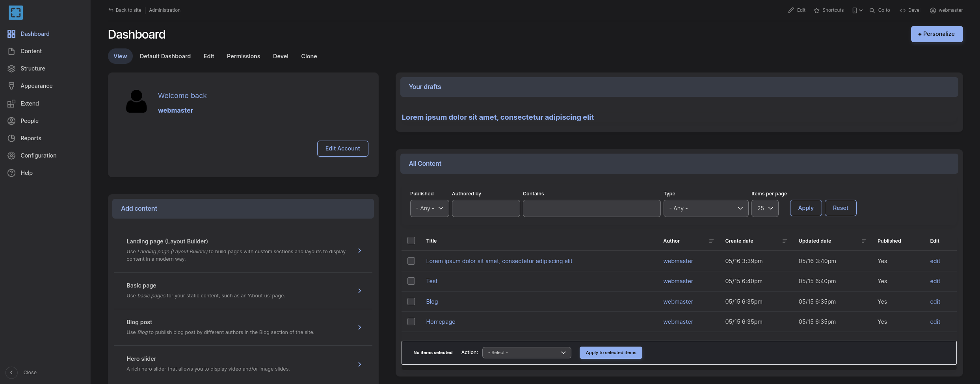Switch to the Permissions tab
The image size is (980, 384).
point(243,56)
